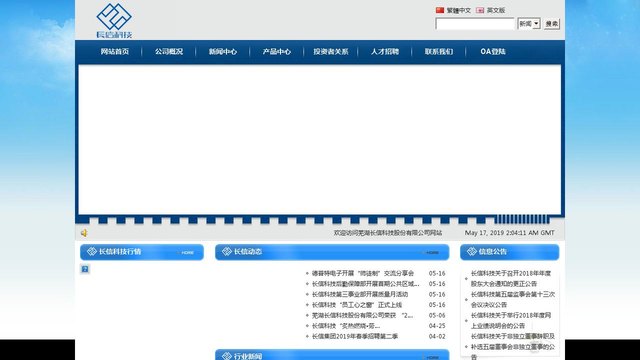Viewport: 640px width, 360px height.
Task: Click the welcome text 欢迎访问芜湖长信科技股份有限公司网站
Action: click(388, 233)
